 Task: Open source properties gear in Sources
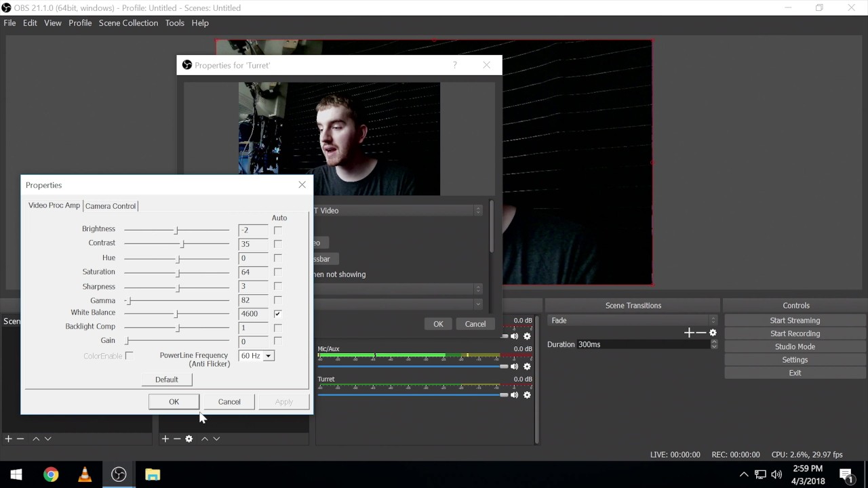click(x=189, y=439)
